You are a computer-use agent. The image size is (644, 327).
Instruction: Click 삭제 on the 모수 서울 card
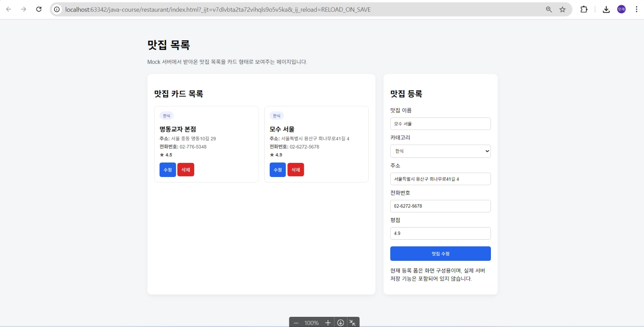296,170
